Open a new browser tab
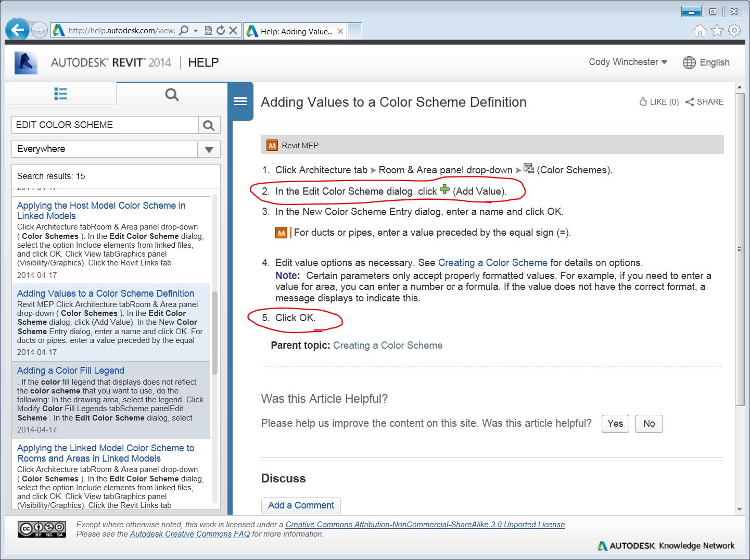 354,31
